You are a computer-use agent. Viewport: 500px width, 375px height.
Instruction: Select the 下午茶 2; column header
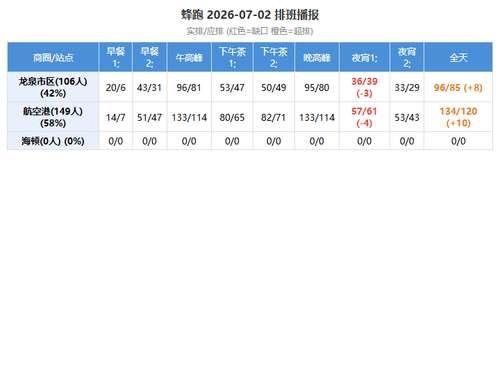point(274,57)
